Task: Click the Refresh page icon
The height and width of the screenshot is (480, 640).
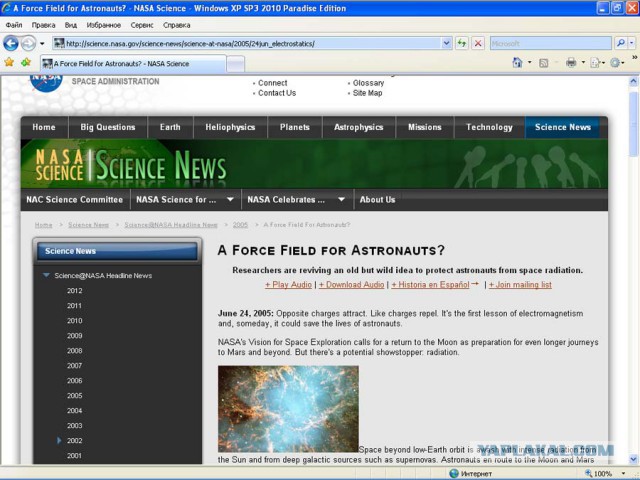Action: click(462, 43)
